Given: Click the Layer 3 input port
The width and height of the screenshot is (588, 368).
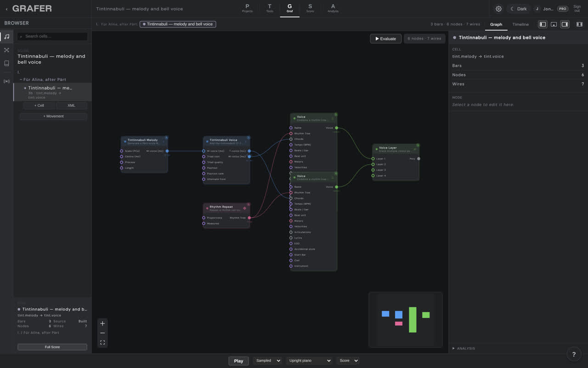Looking at the screenshot, I should point(373,170).
